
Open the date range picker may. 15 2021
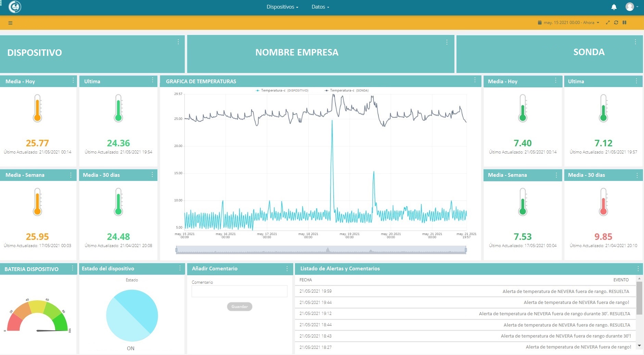coord(568,23)
